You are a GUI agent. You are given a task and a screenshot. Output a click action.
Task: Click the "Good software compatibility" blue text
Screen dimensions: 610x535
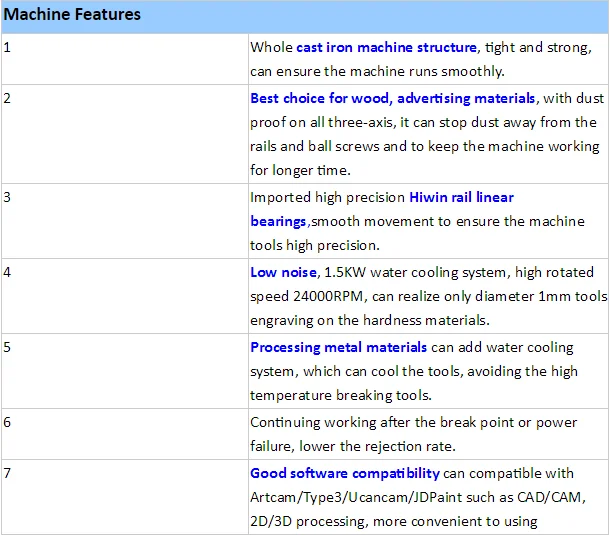(x=344, y=473)
